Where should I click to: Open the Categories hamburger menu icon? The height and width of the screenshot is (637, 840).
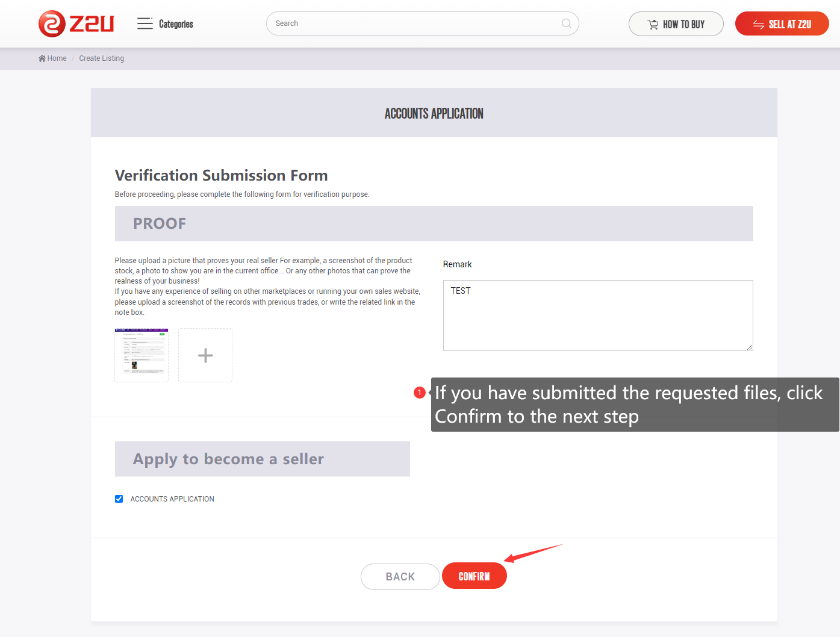(145, 24)
